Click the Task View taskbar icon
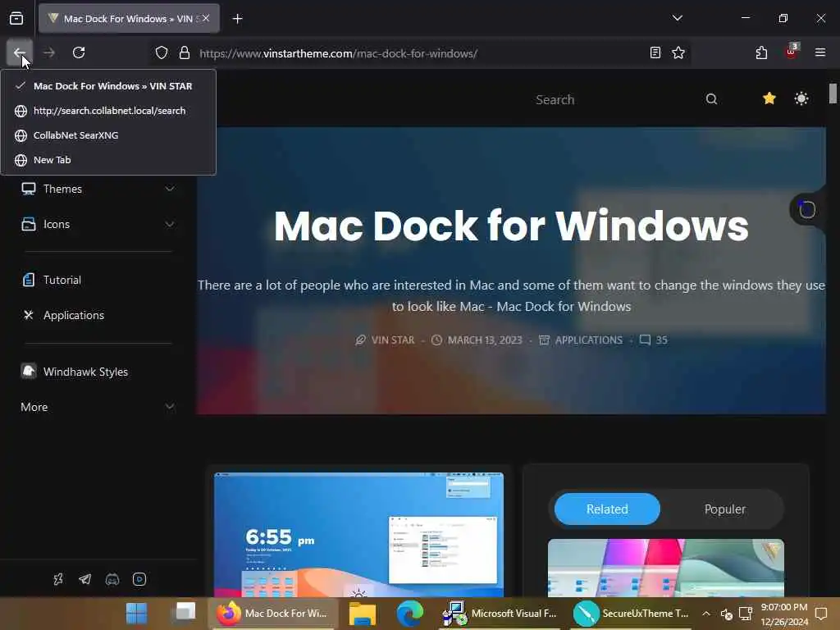Screen dimensions: 840x630 (185, 614)
